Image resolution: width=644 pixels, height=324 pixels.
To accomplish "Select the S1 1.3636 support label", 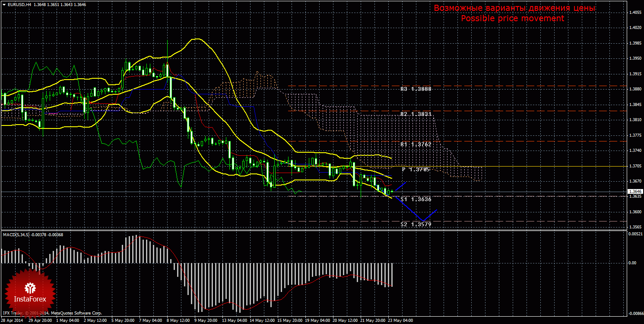I will coord(416,199).
